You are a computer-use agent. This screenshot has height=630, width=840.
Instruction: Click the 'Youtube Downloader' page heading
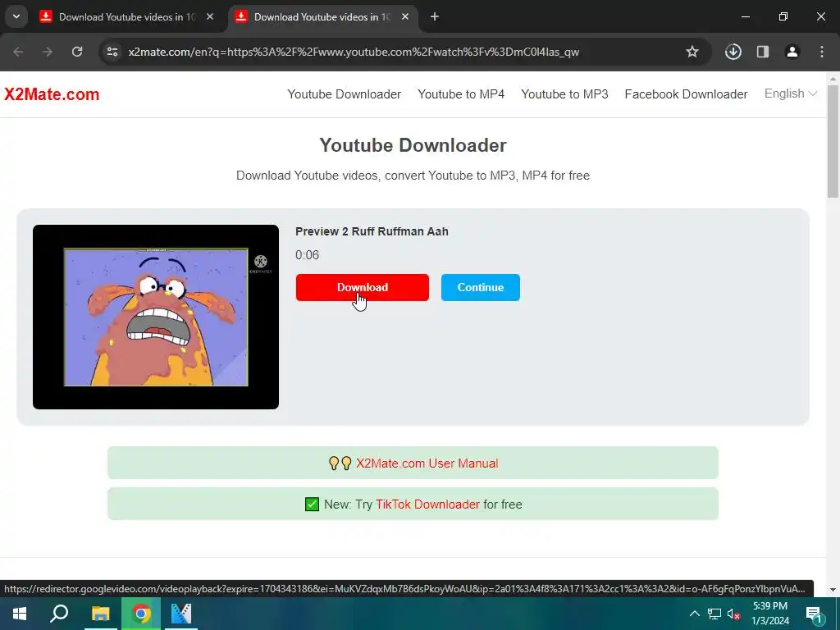pos(413,145)
